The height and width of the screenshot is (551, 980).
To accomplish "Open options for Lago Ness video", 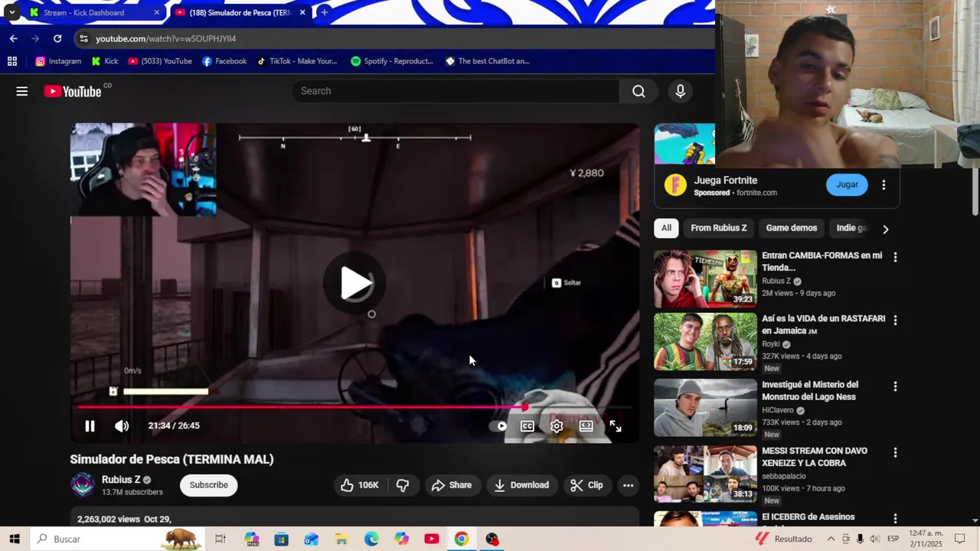I will 895,386.
